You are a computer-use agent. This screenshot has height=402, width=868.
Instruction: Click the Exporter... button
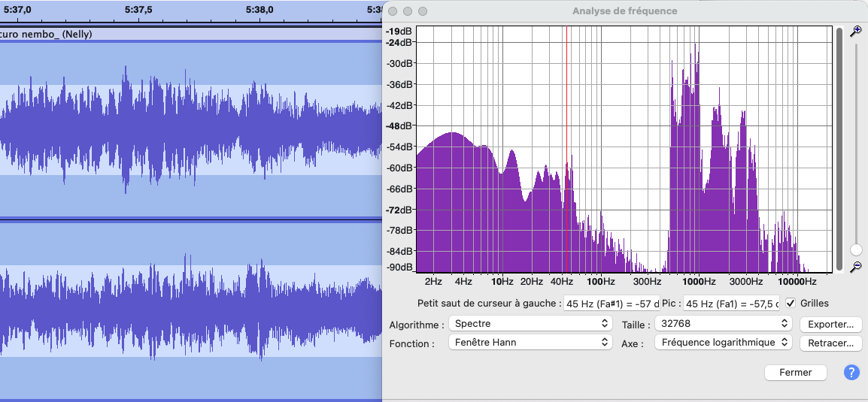pos(831,324)
